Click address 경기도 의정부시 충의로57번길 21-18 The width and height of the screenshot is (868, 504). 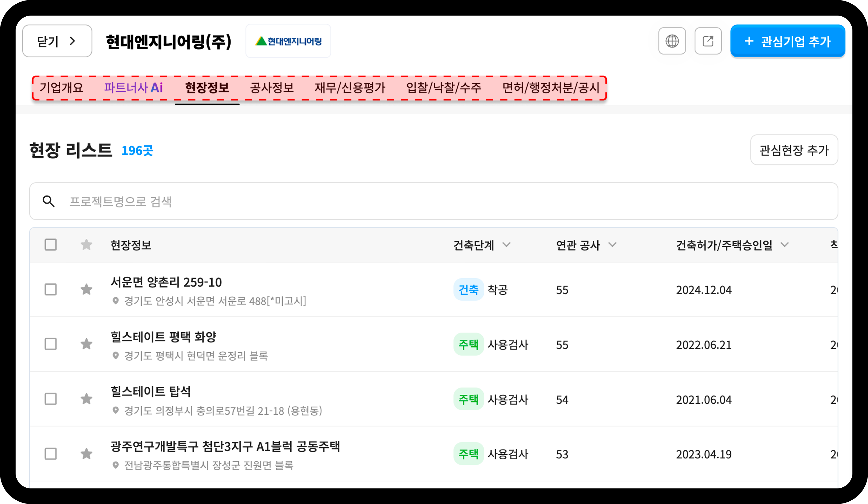coord(223,411)
